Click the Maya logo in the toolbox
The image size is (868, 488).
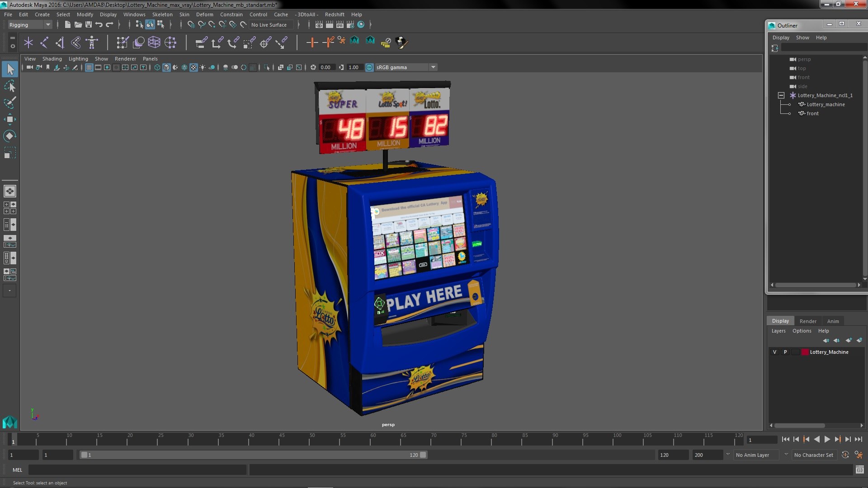tap(10, 422)
